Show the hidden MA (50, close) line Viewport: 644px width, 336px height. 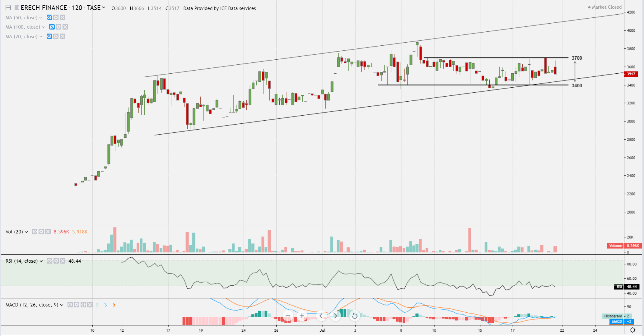pyautogui.click(x=49, y=17)
